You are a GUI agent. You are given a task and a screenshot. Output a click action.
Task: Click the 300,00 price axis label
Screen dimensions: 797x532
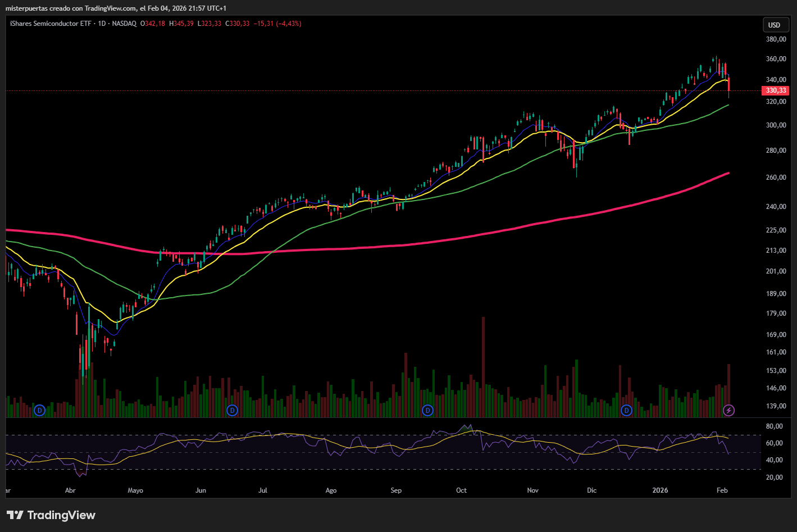[776, 125]
